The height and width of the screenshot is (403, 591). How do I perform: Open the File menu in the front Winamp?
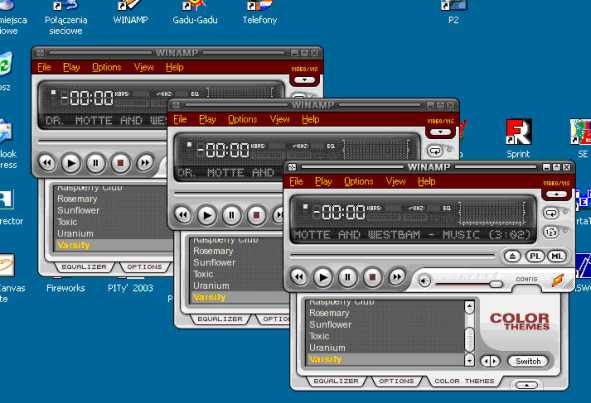(296, 181)
